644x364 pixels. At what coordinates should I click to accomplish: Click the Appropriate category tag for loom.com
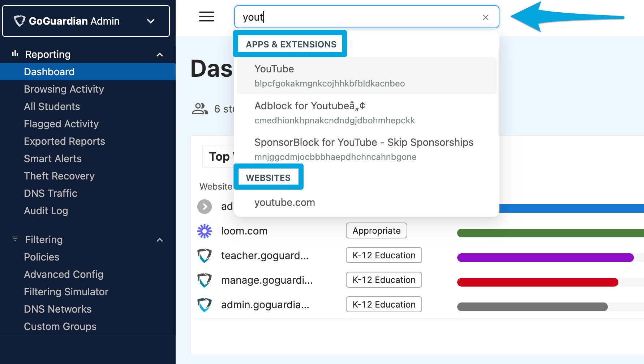pyautogui.click(x=377, y=230)
